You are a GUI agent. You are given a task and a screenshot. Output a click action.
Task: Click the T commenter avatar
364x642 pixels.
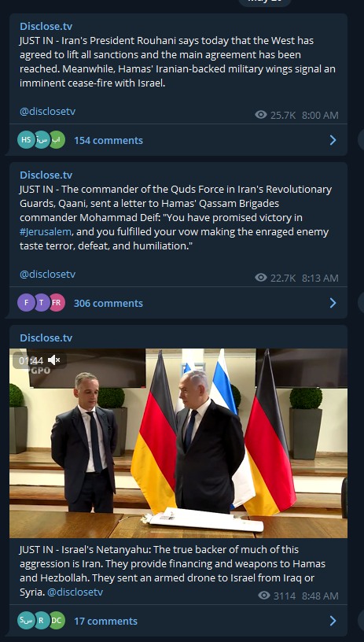point(42,303)
